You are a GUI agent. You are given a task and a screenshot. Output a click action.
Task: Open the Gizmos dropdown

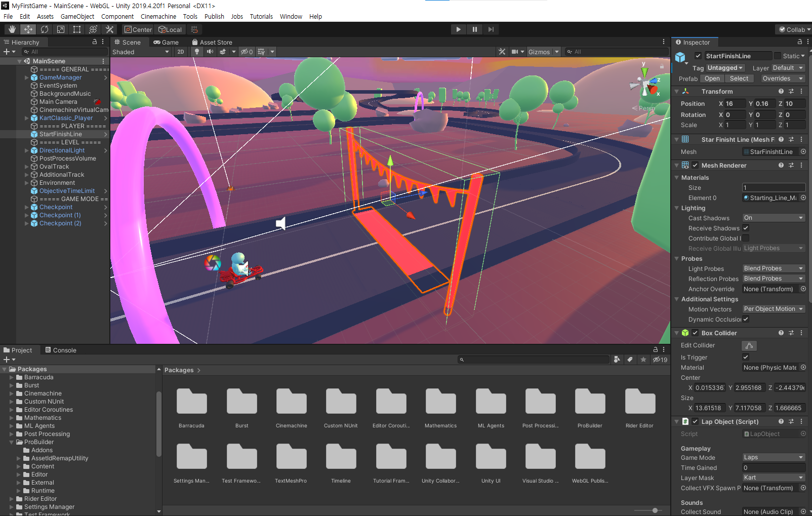(x=544, y=52)
